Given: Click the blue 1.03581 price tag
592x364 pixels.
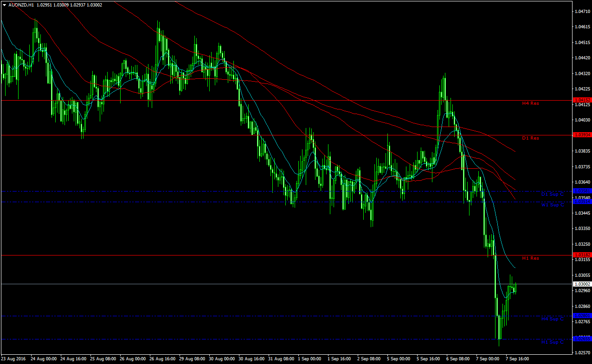Looking at the screenshot, I should pyautogui.click(x=582, y=191).
